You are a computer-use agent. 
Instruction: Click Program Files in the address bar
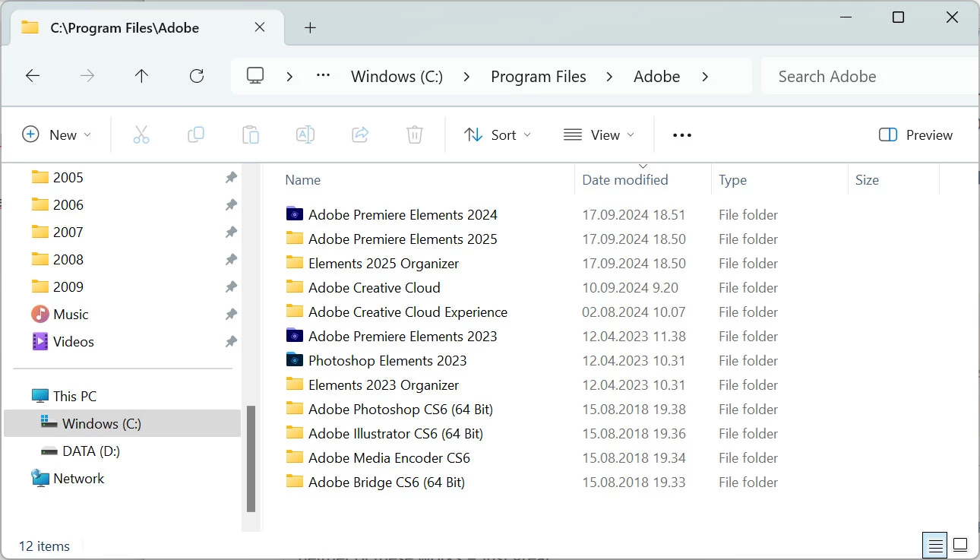coord(539,76)
